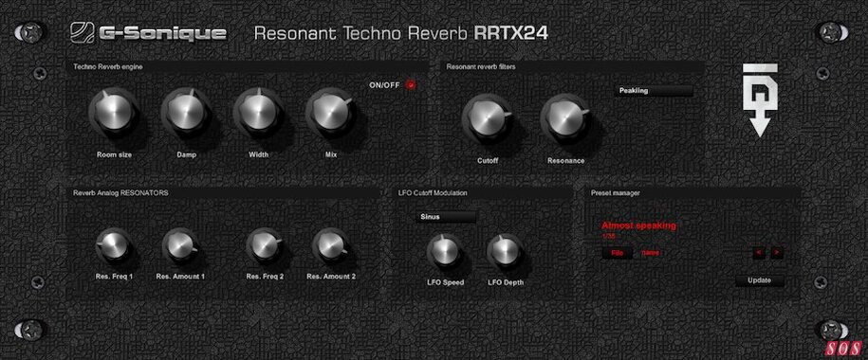Click the 'Resonant Techno Reverb RRTX24' title
Image resolution: width=868 pixels, height=360 pixels.
(401, 33)
